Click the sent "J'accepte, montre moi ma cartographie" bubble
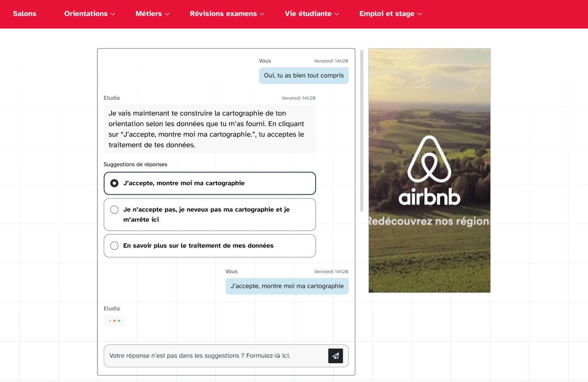This screenshot has width=588, height=382. (x=287, y=286)
